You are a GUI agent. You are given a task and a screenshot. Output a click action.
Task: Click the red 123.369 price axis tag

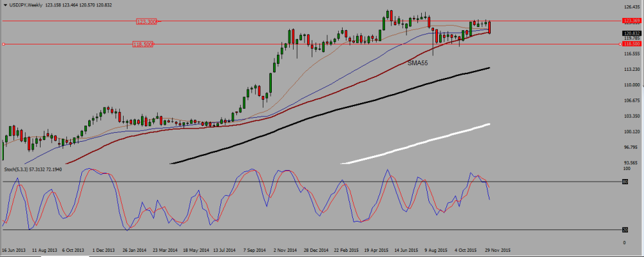pyautogui.click(x=631, y=21)
